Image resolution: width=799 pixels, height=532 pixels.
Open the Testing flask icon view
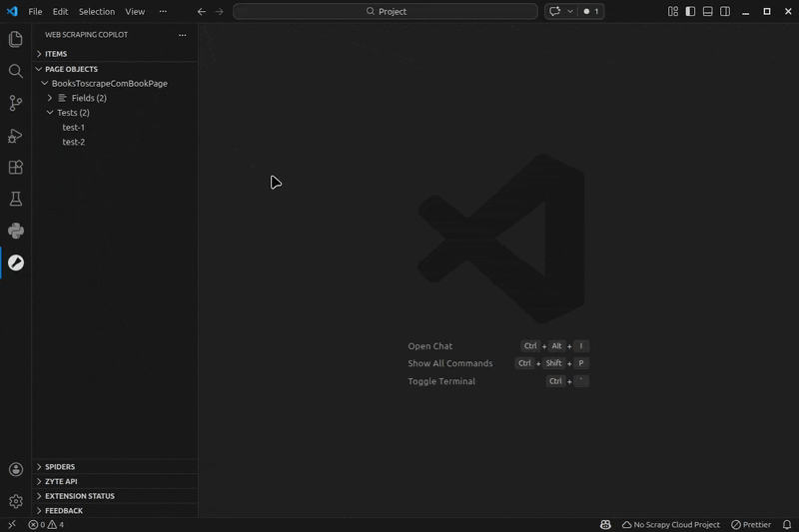pos(15,200)
